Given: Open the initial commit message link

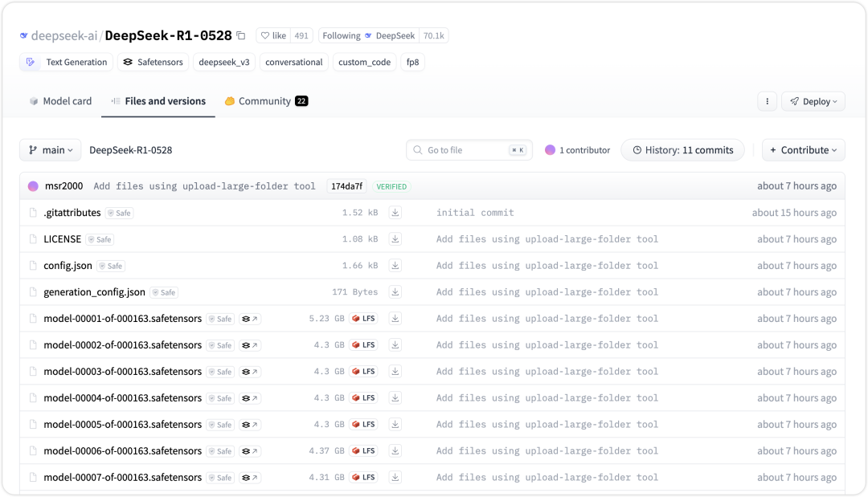Looking at the screenshot, I should click(475, 212).
